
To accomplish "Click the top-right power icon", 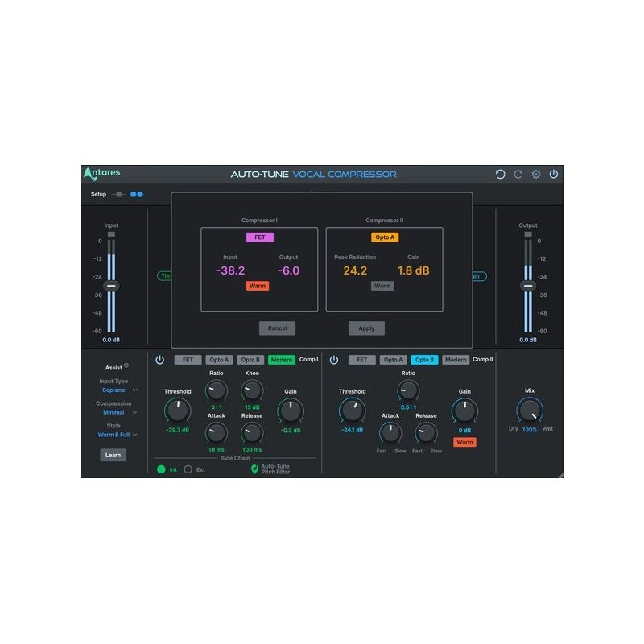I will tap(554, 174).
